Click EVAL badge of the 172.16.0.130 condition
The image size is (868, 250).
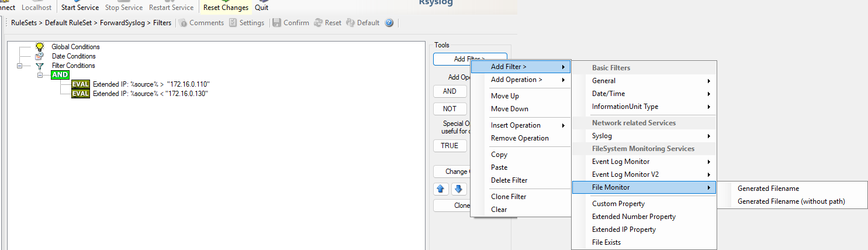[81, 94]
